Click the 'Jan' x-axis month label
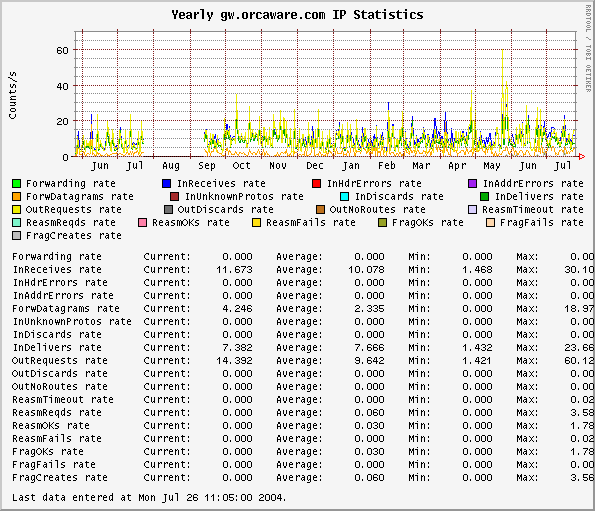595x511 pixels. [x=351, y=166]
